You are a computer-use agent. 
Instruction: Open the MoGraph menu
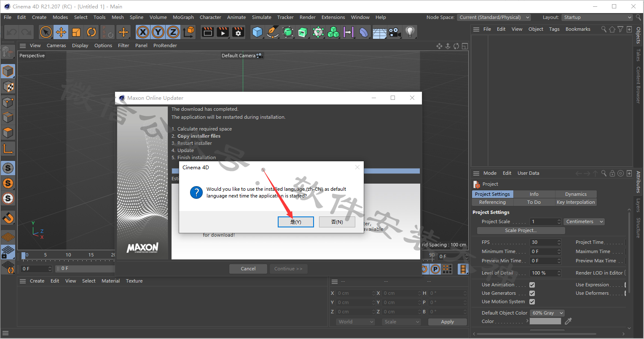point(183,17)
